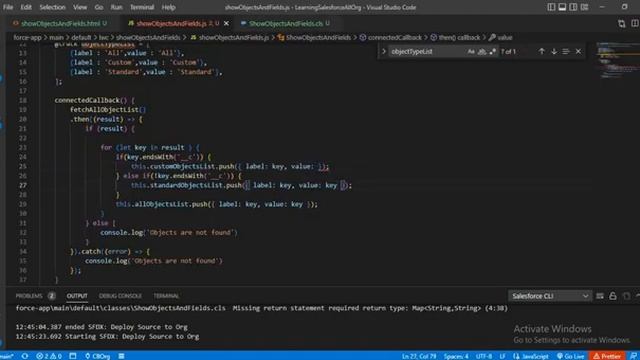Click the lwc breadcrumb segment
This screenshot has width=640, height=360.
pos(104,38)
